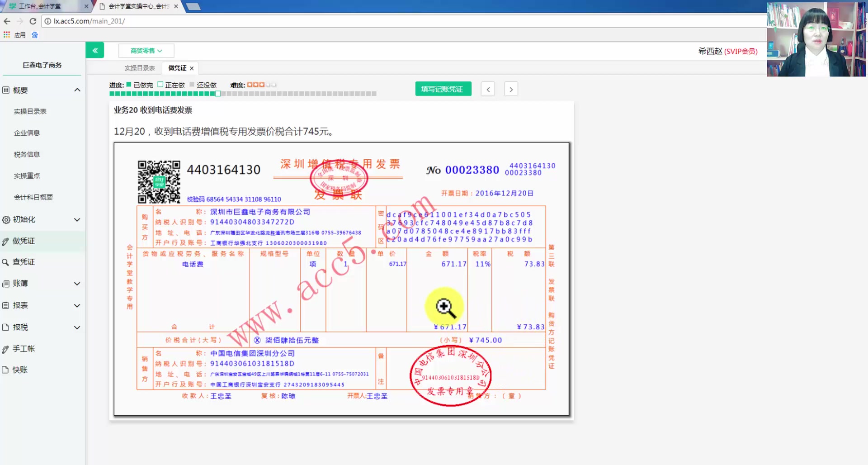Select the 做凭证 sidebar icon
This screenshot has width=868, height=465.
point(6,241)
